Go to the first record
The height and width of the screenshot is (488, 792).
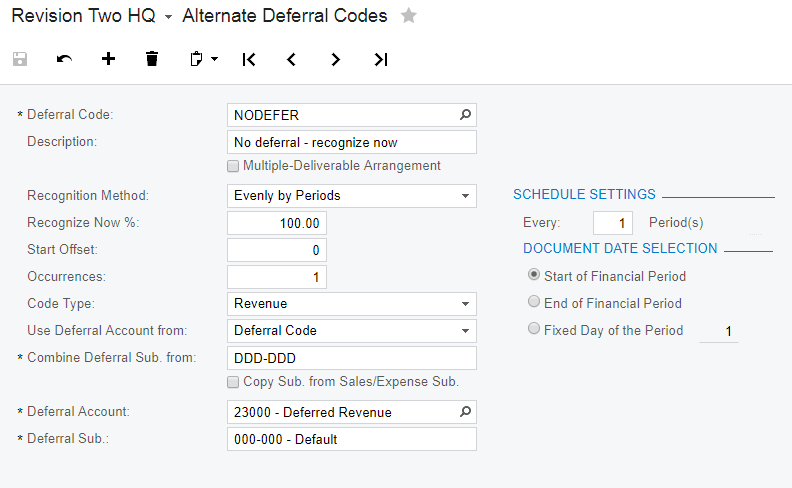(249, 59)
